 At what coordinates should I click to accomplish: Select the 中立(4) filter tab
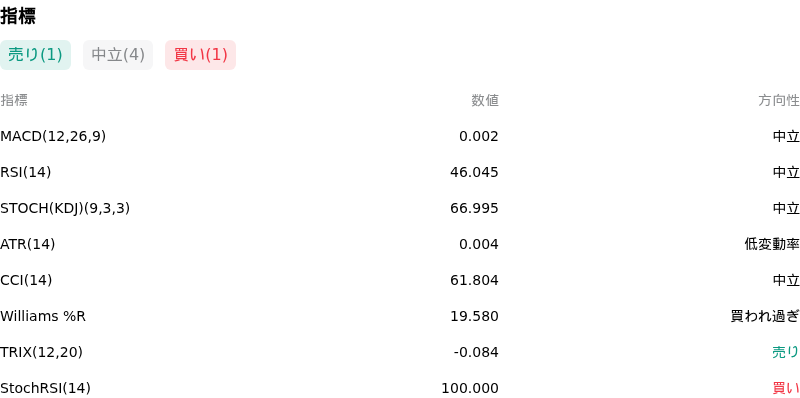pyautogui.click(x=118, y=55)
